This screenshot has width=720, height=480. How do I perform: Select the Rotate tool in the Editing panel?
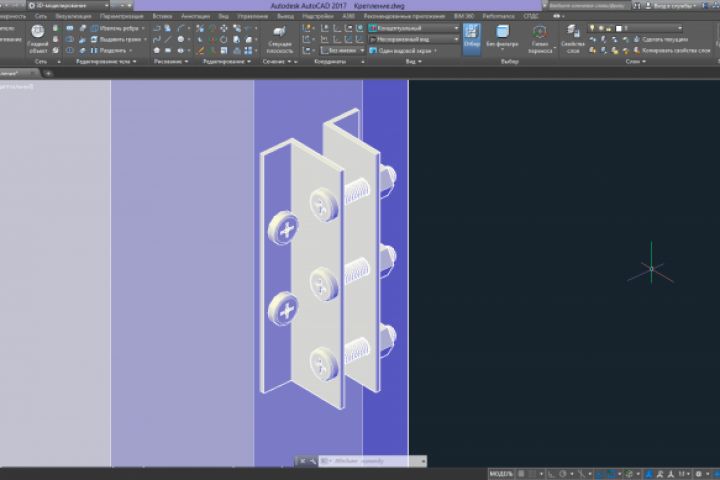[224, 40]
